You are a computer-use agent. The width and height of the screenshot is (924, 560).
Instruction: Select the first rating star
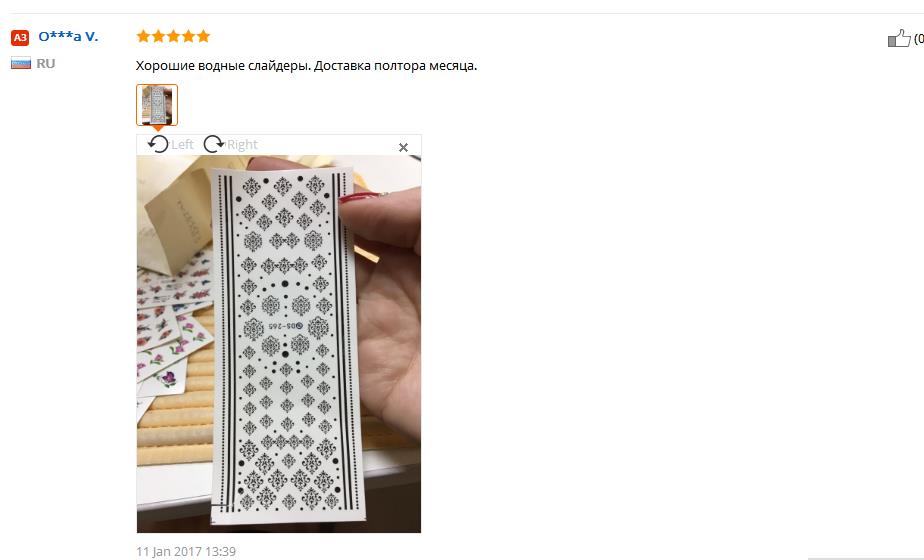[x=143, y=37]
